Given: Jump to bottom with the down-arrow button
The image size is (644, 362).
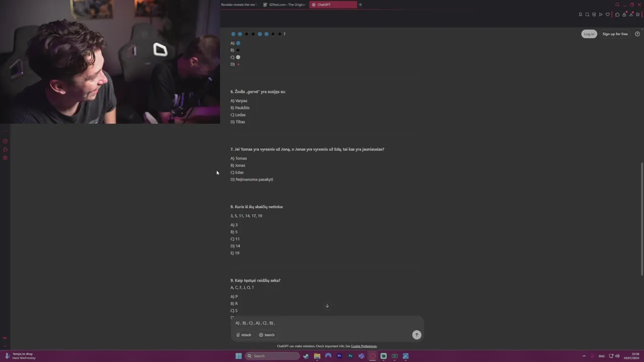Looking at the screenshot, I should 327,306.
